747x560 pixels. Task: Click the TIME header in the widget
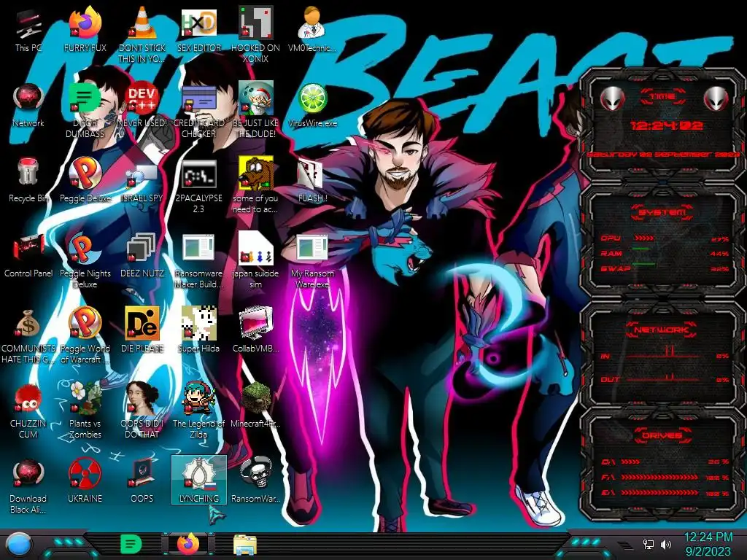point(662,97)
